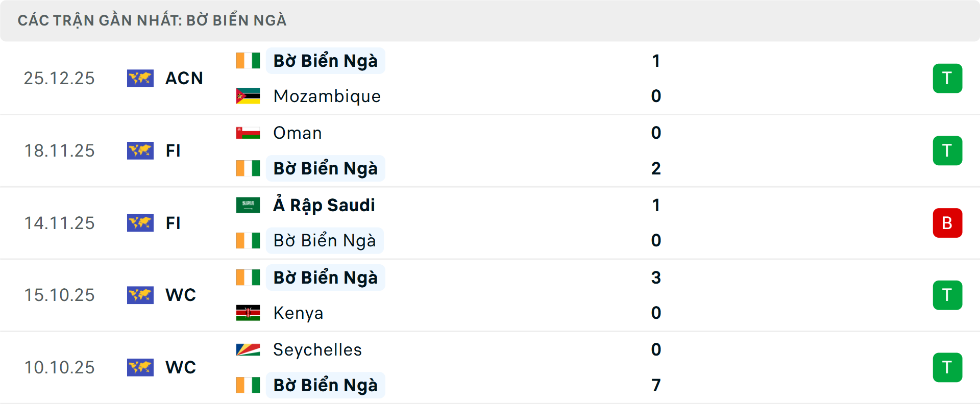Click world icon for 15.10.25 match

[140, 295]
